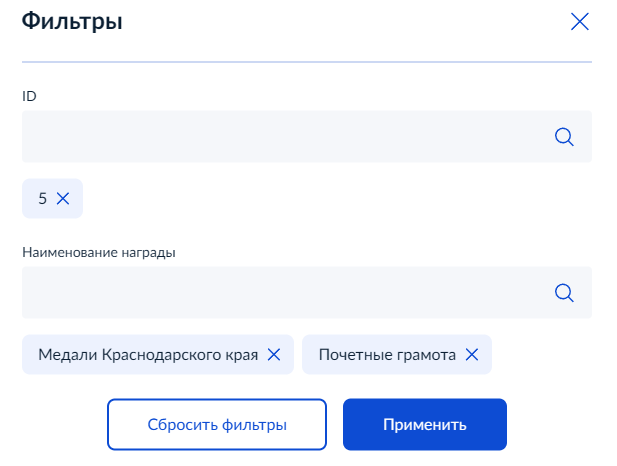
Task: Click the Наименование награды label
Action: [99, 252]
